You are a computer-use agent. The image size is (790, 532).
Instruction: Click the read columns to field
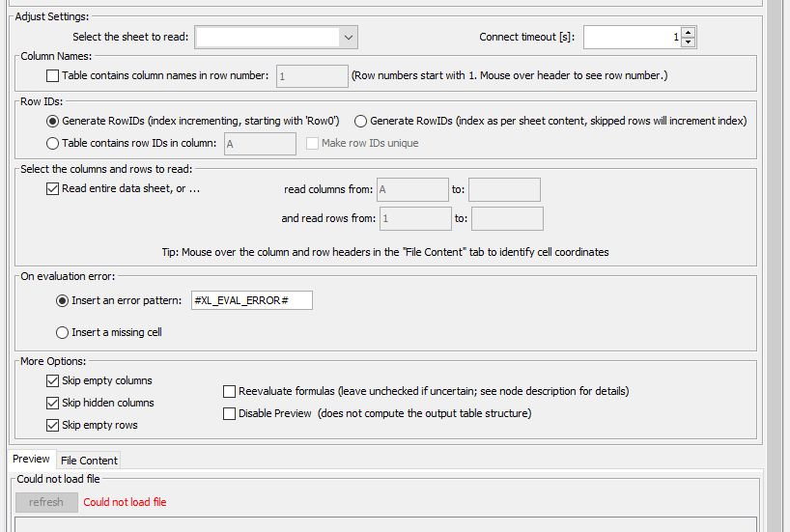pos(504,189)
